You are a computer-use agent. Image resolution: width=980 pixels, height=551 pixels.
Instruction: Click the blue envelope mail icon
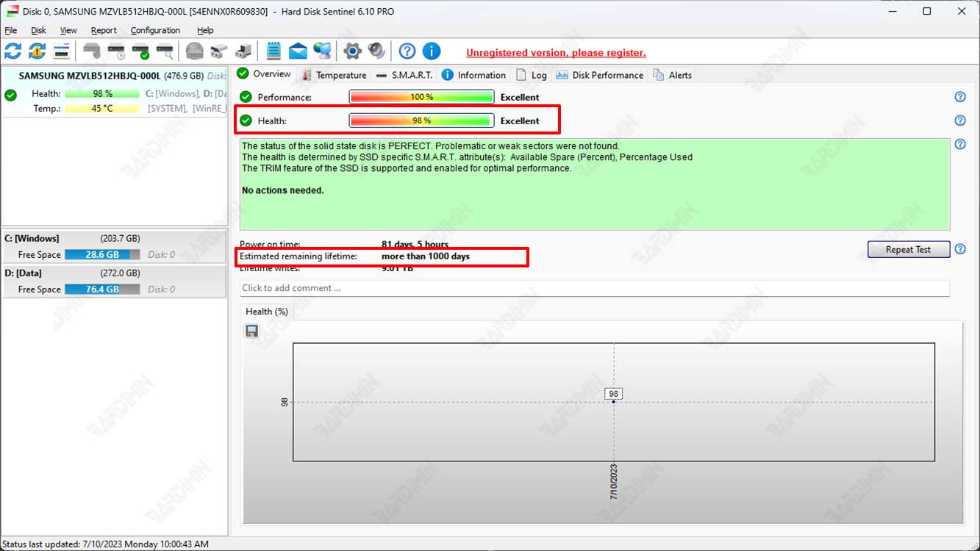(x=298, y=51)
